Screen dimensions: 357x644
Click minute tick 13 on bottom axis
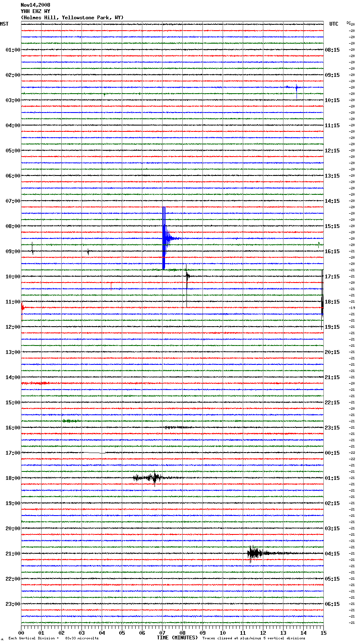tap(283, 633)
